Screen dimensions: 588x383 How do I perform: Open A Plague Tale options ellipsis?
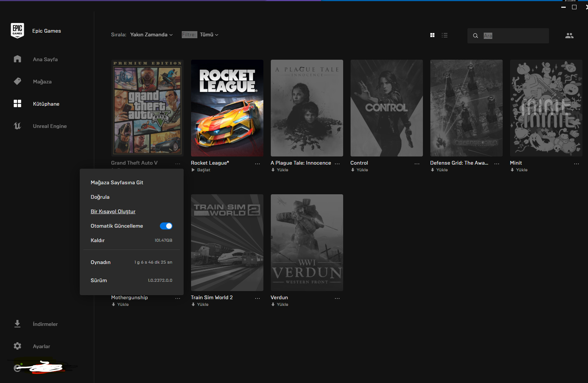coord(337,164)
